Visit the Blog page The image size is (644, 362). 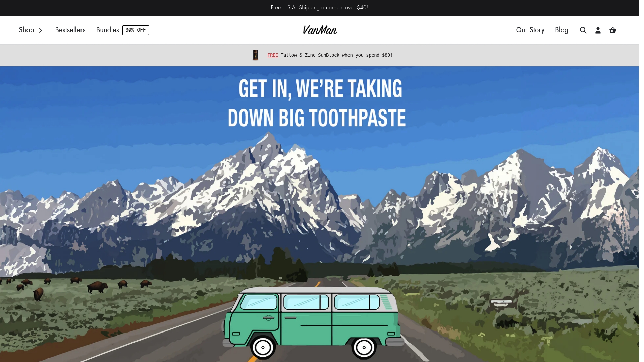coord(561,30)
